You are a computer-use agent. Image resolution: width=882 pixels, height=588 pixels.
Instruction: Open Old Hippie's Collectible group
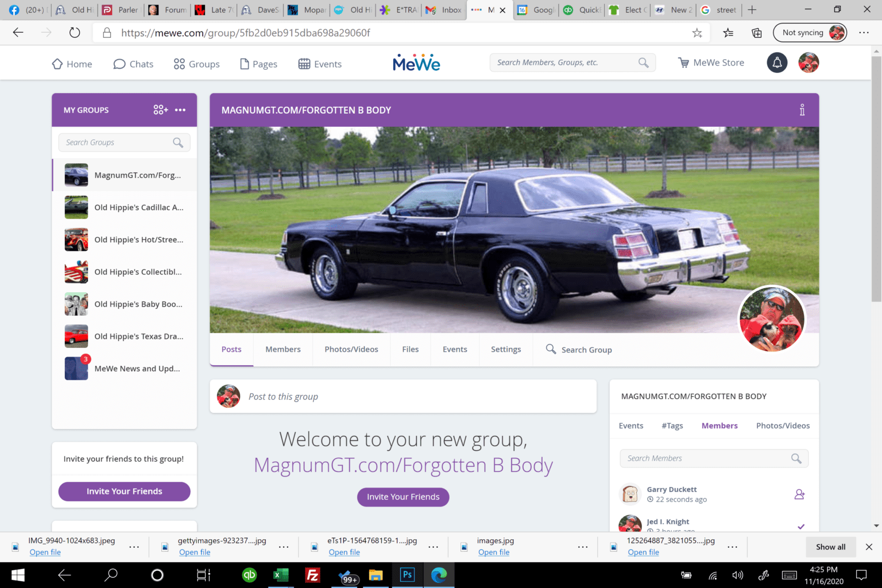(x=124, y=272)
